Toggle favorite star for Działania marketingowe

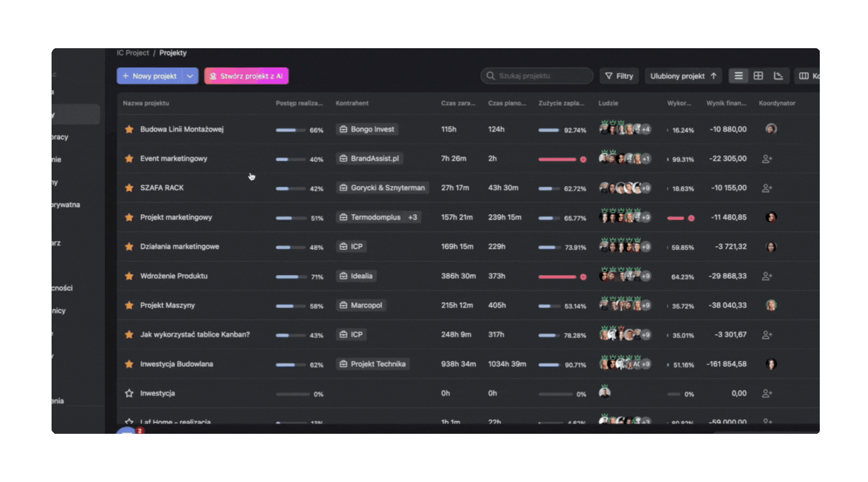tap(129, 247)
